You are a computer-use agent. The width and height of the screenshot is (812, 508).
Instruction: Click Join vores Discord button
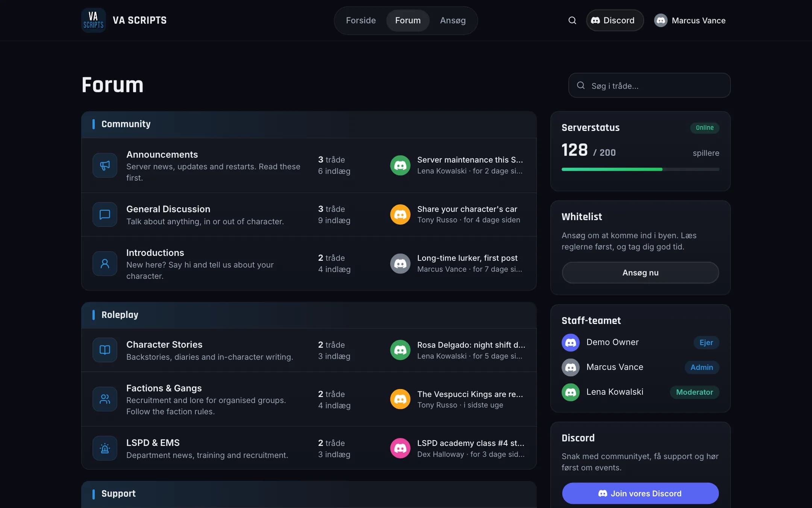pos(641,493)
